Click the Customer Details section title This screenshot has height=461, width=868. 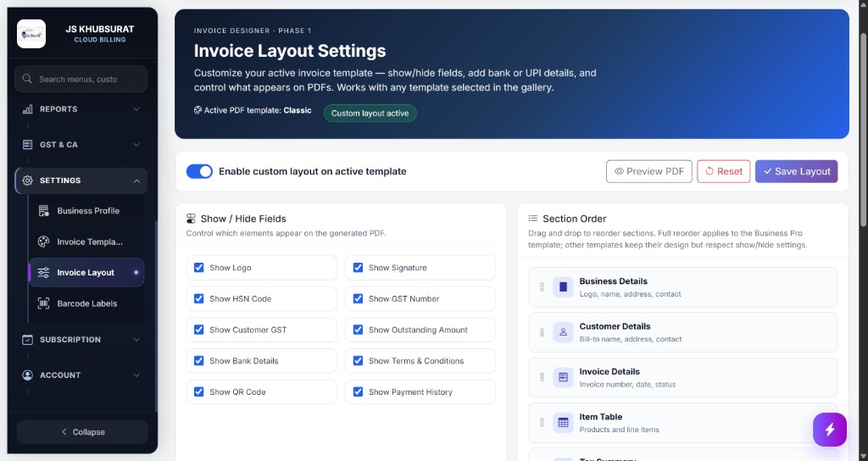coord(615,326)
